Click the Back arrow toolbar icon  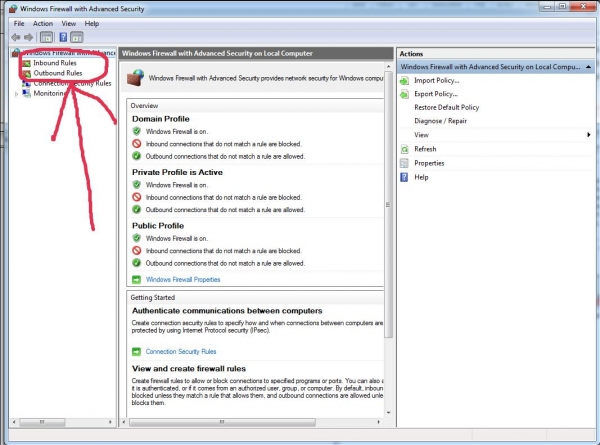pos(16,37)
